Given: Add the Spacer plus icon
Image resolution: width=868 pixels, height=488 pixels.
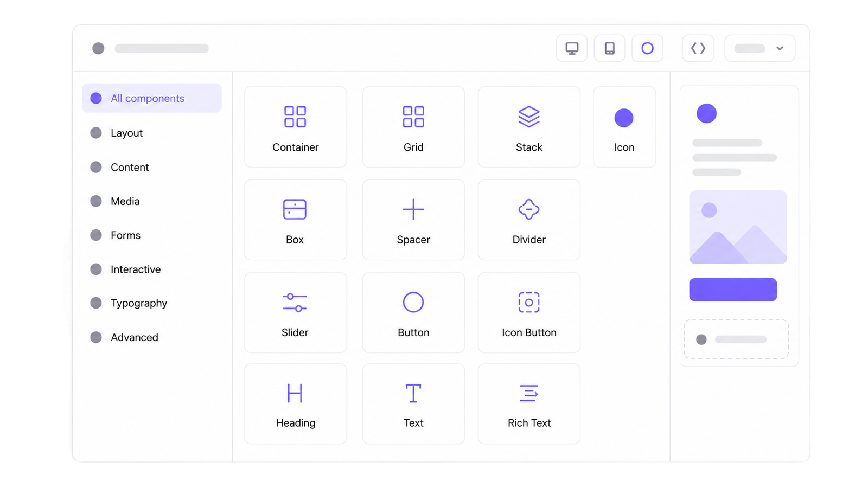Looking at the screenshot, I should [x=413, y=209].
